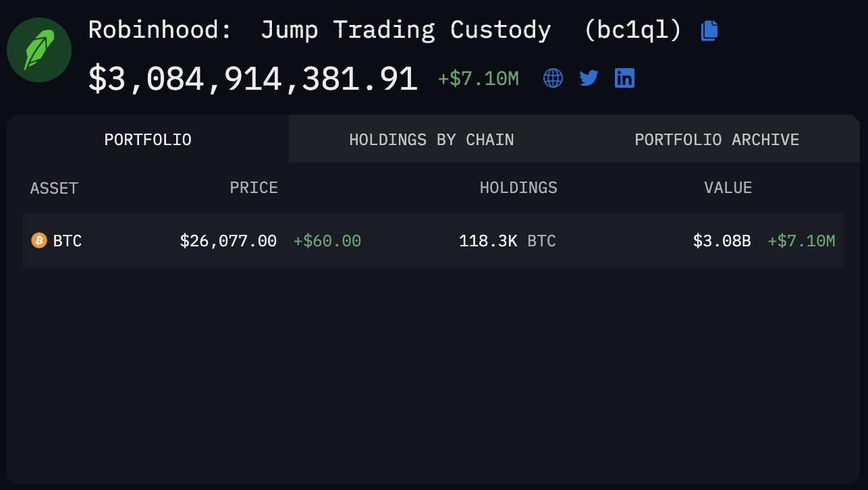This screenshot has height=490, width=868.
Task: Click the total balance $3,084,914,381.91
Action: coord(252,78)
